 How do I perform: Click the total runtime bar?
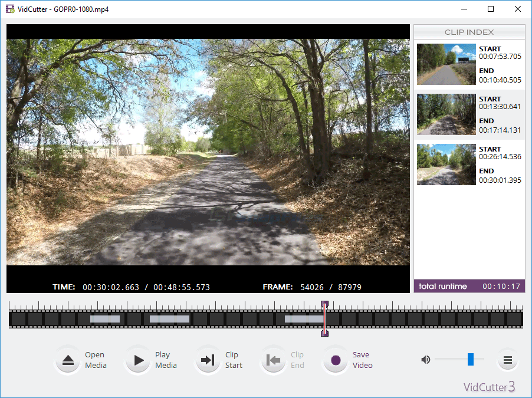tap(469, 287)
